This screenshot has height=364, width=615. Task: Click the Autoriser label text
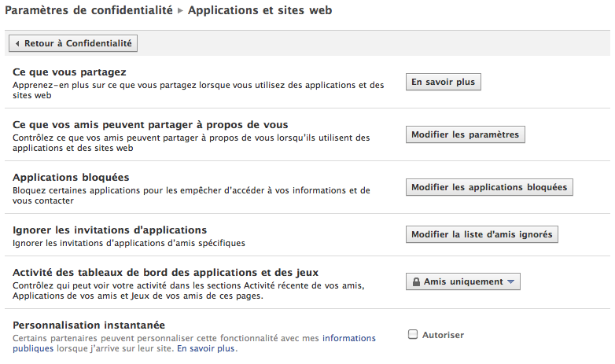coord(443,335)
